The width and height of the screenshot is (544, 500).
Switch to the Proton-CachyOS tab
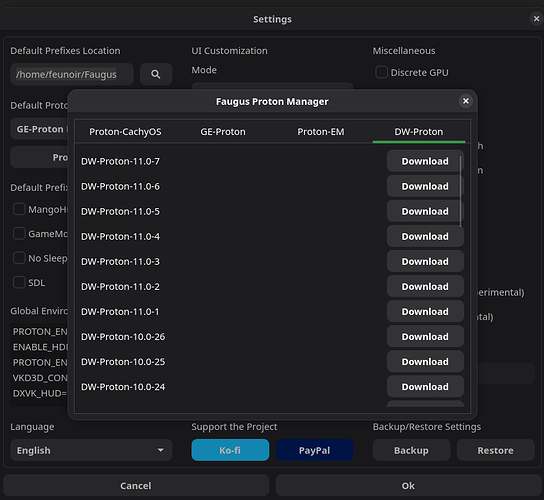click(125, 132)
